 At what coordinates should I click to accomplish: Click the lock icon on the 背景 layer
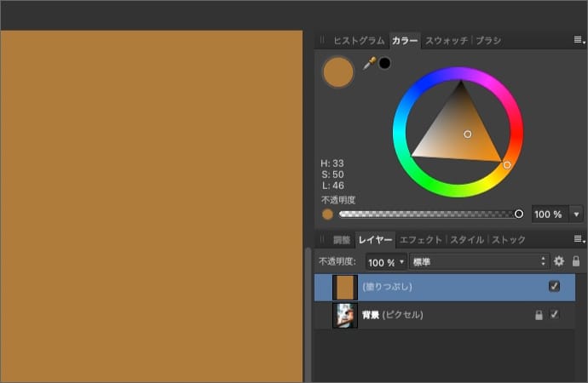tap(538, 315)
